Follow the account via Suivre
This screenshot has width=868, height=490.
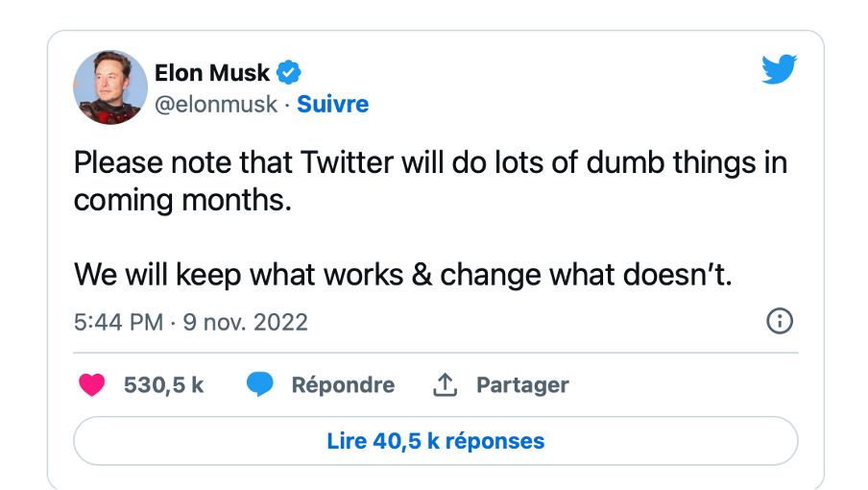click(x=332, y=104)
